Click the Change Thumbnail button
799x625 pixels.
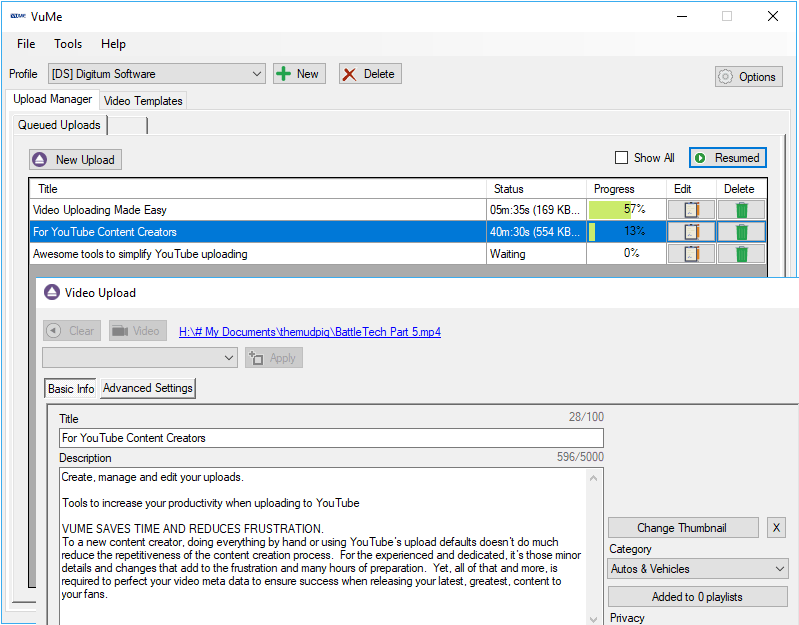click(x=683, y=528)
